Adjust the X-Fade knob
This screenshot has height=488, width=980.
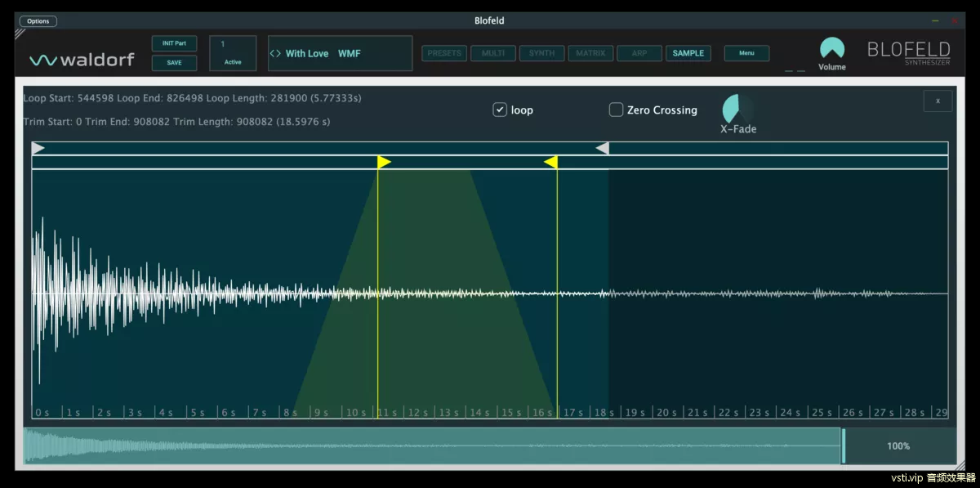[737, 109]
